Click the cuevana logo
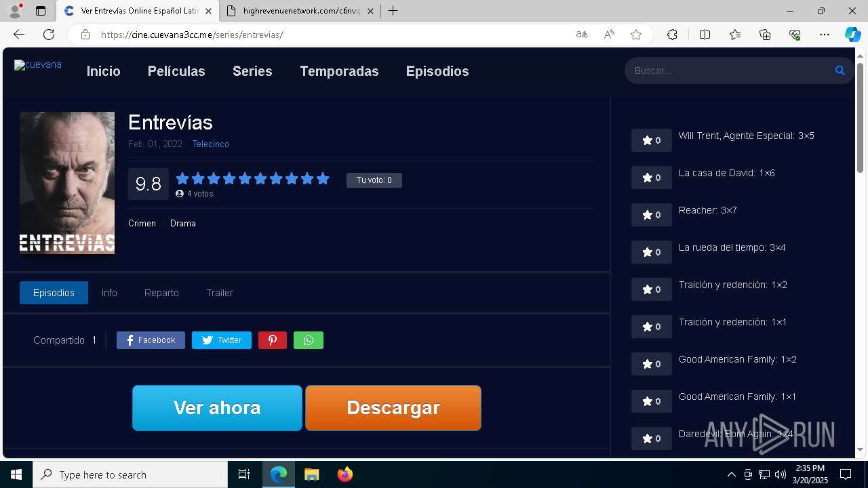Image resolution: width=868 pixels, height=488 pixels. point(38,65)
